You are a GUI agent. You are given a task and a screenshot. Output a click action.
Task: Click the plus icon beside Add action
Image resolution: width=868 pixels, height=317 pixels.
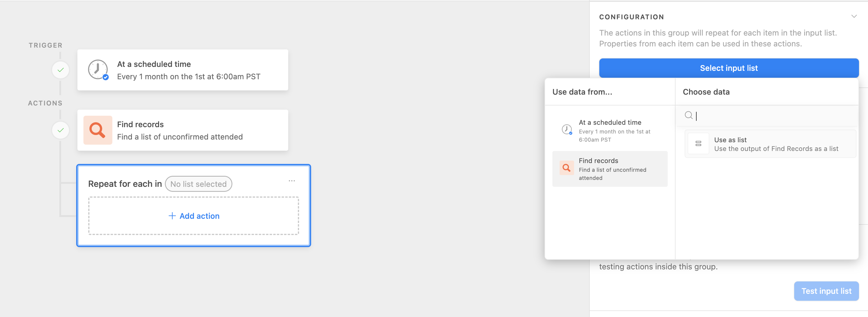[x=172, y=216]
